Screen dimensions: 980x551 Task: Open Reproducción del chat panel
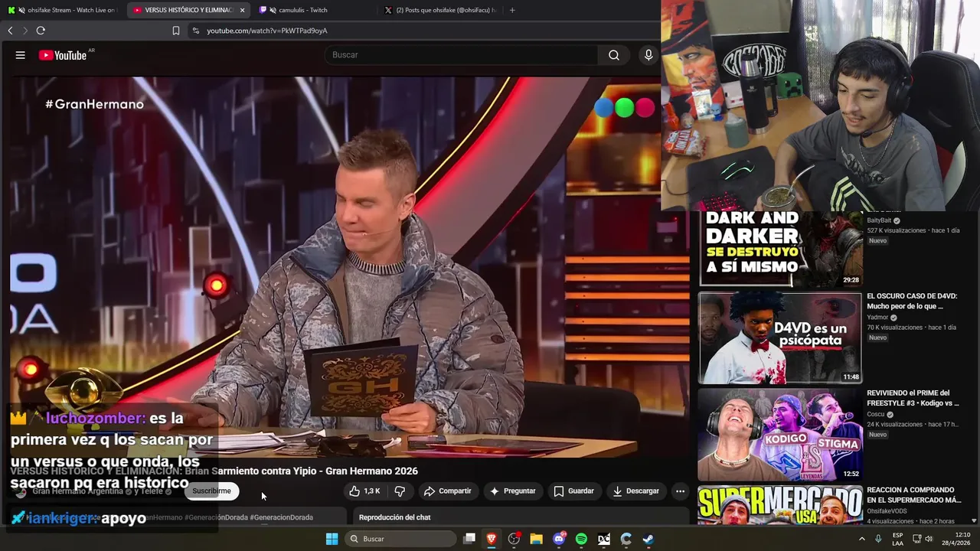[521, 517]
